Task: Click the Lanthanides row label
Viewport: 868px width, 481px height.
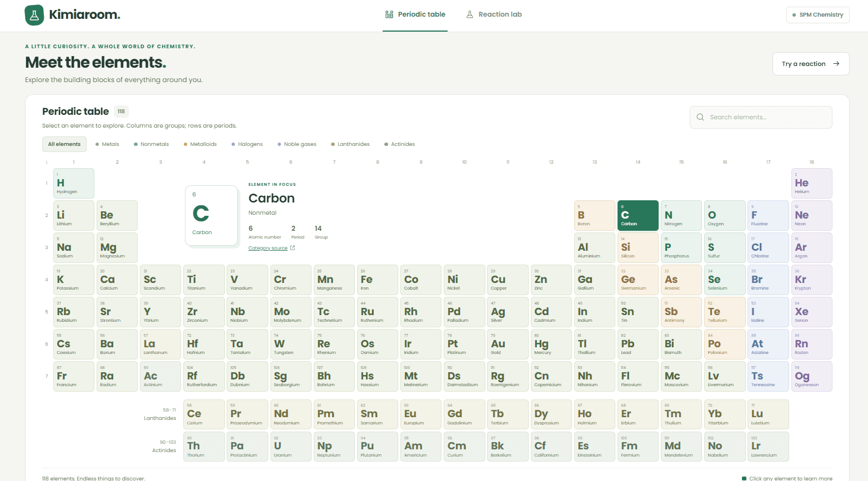Action: coord(160,418)
